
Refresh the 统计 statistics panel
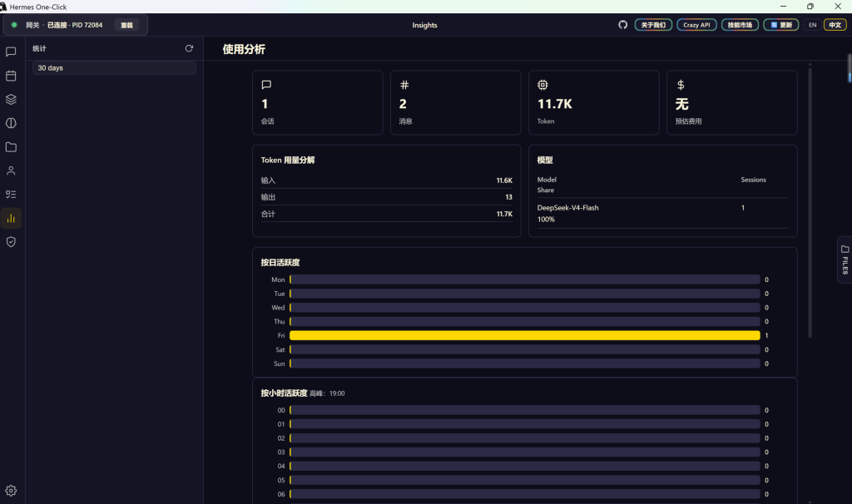pos(189,48)
